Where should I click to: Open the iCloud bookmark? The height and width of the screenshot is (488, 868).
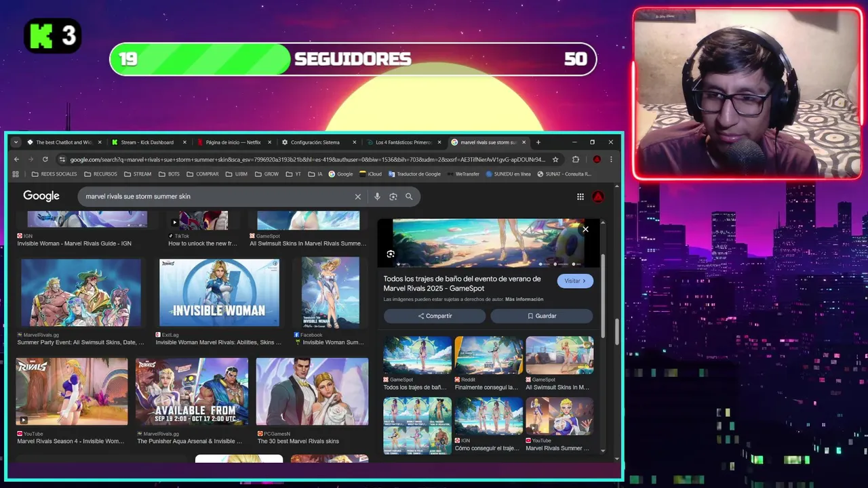click(371, 174)
